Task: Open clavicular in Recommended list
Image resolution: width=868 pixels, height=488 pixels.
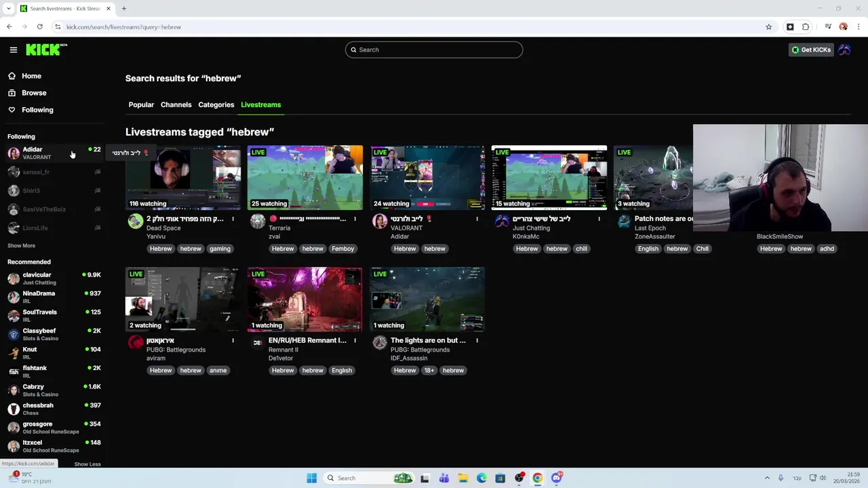Action: click(x=53, y=279)
